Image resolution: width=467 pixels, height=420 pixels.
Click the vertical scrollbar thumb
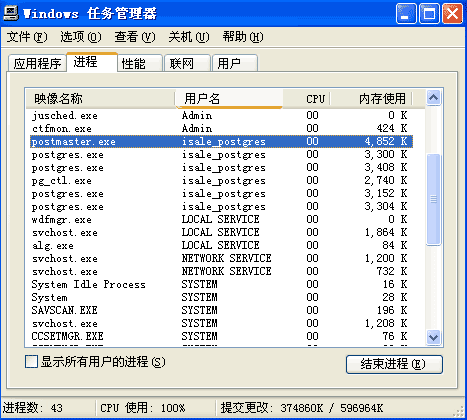point(433,200)
